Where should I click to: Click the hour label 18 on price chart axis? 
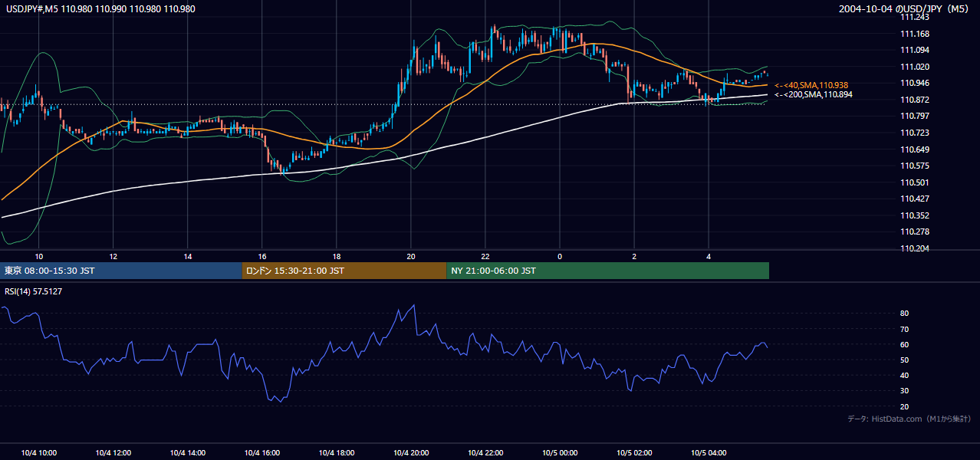click(337, 256)
